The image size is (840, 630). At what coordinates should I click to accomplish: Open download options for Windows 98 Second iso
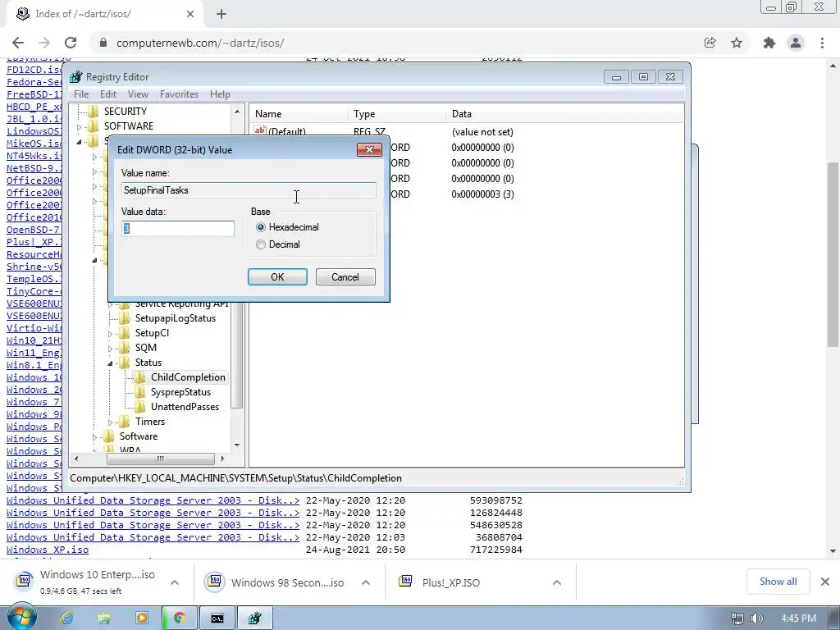click(365, 582)
